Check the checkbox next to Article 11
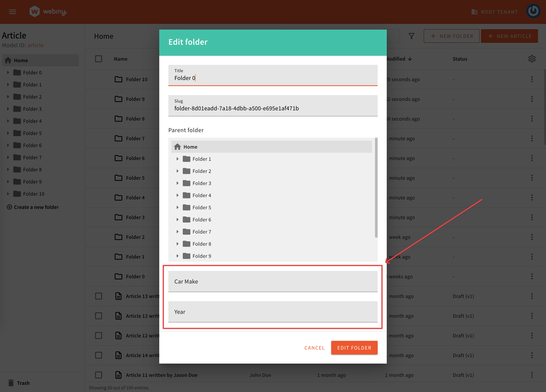 [98, 375]
